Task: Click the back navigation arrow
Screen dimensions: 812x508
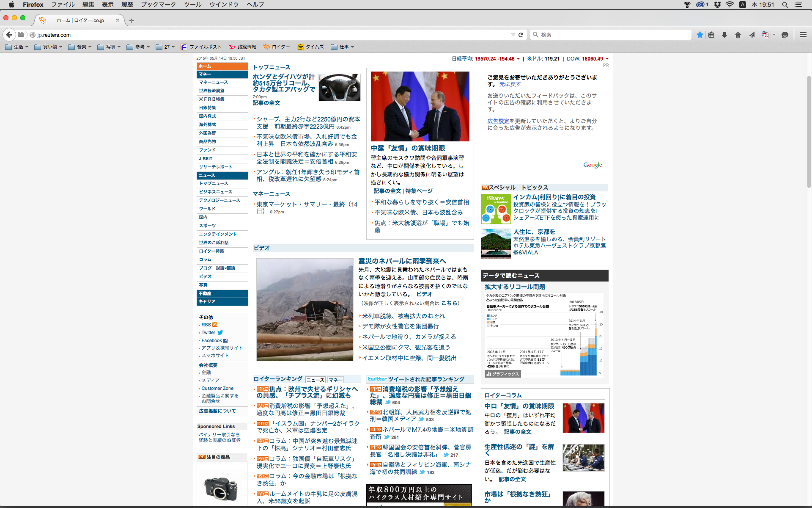Action: pos(9,35)
